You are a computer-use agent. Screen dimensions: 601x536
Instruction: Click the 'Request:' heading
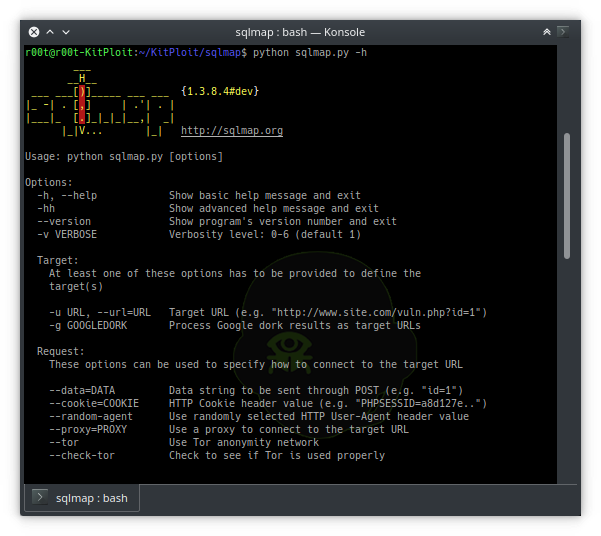61,351
